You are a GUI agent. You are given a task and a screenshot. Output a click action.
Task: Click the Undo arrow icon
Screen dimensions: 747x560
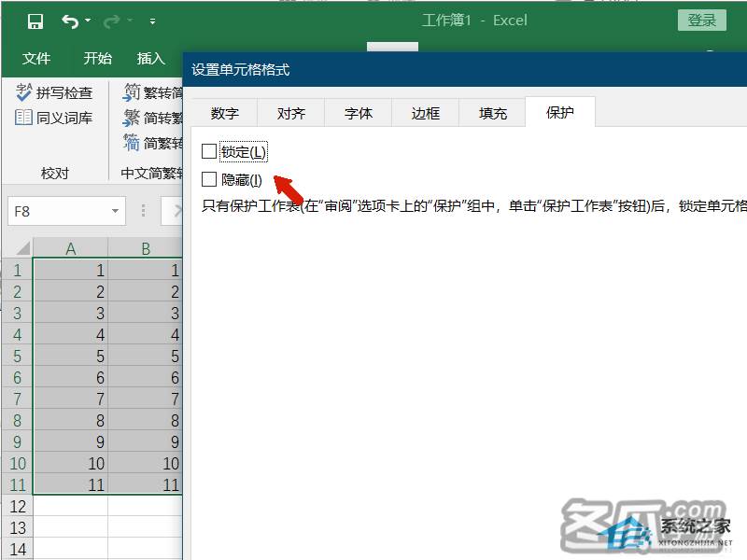point(70,21)
